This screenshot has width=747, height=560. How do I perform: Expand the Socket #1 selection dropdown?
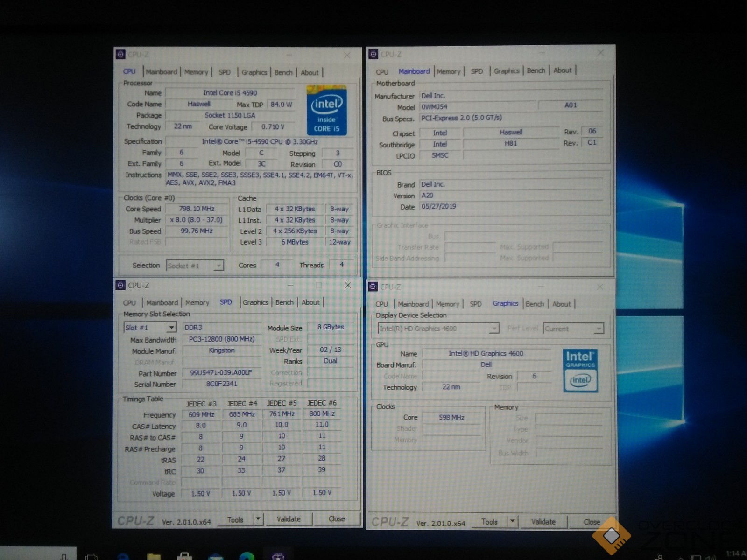pos(218,266)
